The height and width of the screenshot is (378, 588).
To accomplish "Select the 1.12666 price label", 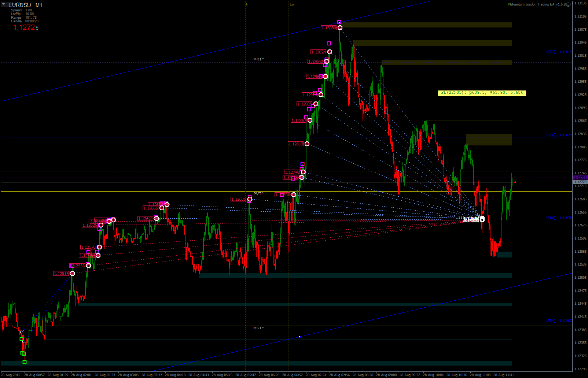I will click(x=151, y=208).
